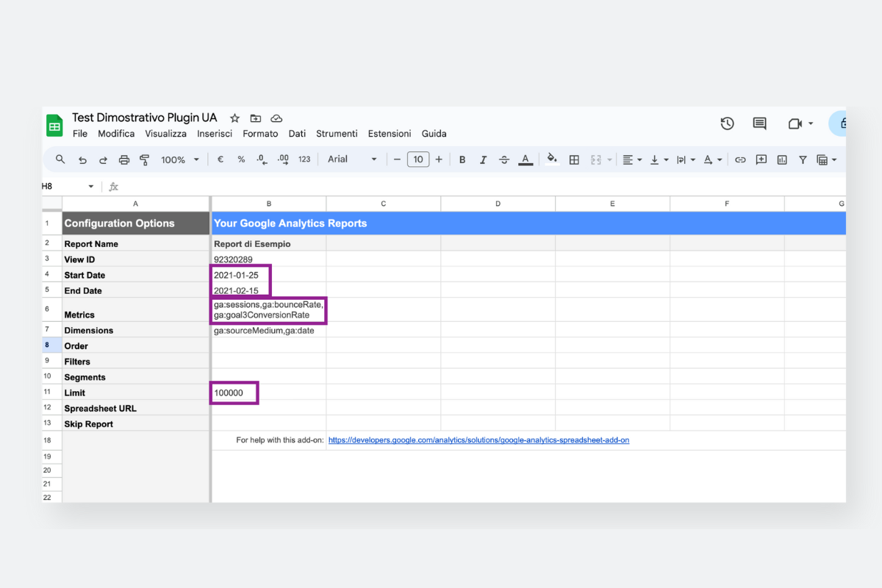Toggle strikethrough formatting
This screenshot has height=588, width=882.
click(504, 159)
